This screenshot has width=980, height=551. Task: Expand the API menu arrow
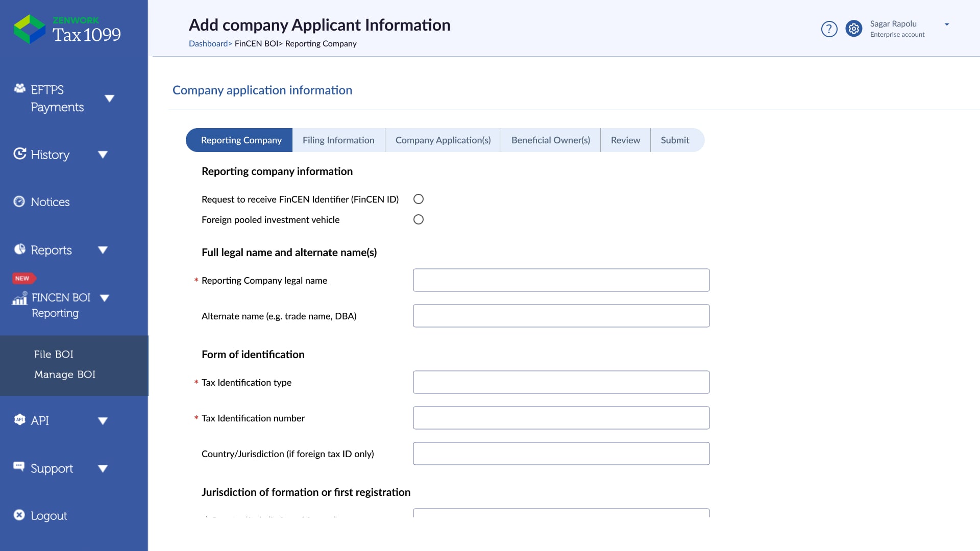coord(103,421)
